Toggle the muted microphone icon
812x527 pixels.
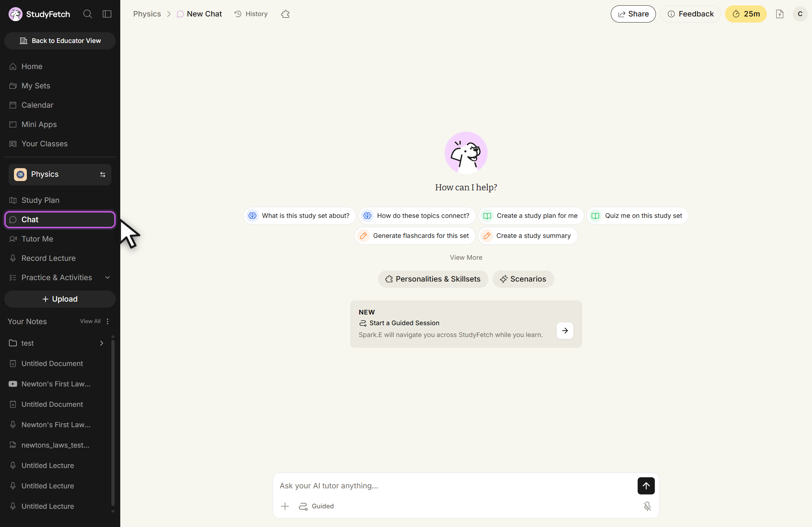click(x=647, y=506)
